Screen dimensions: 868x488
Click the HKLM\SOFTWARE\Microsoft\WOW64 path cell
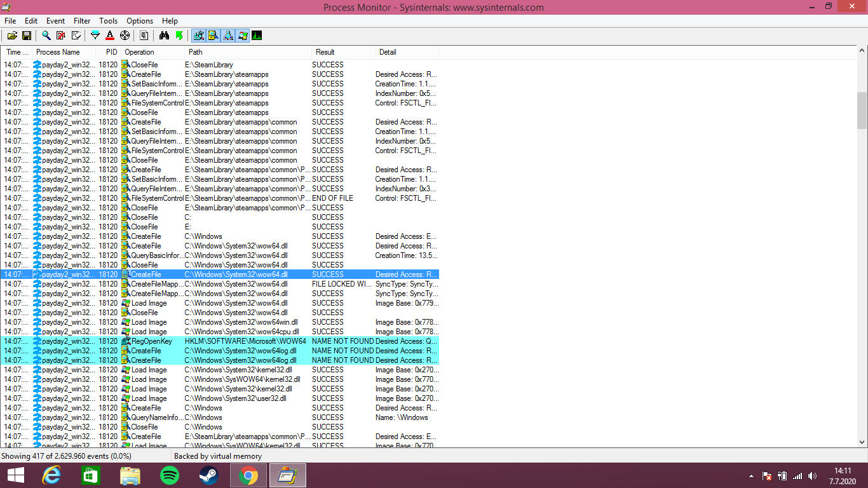click(245, 341)
